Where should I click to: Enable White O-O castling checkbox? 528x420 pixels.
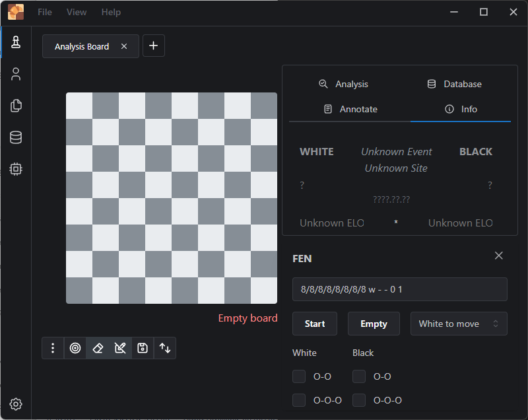coord(299,376)
